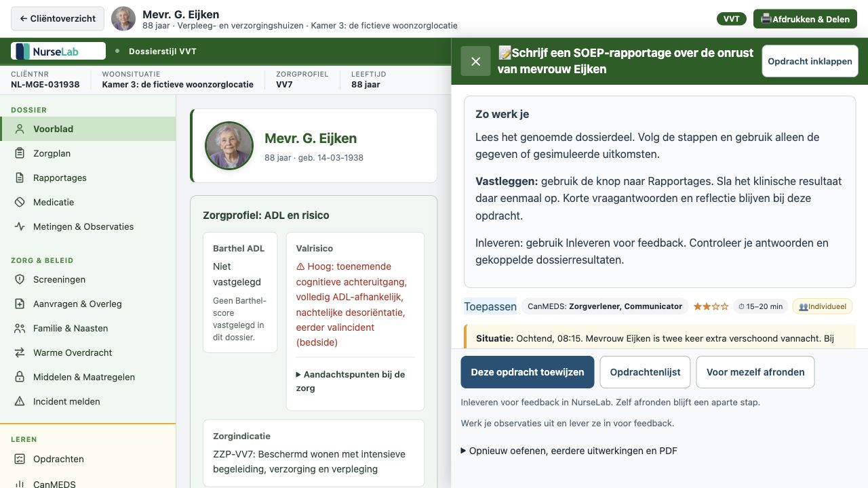868x488 pixels.
Task: Click the NurseLab logo
Action: pyautogui.click(x=58, y=51)
